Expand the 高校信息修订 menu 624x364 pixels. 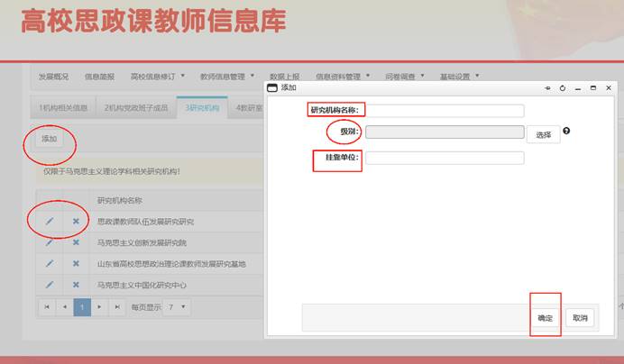pos(157,77)
